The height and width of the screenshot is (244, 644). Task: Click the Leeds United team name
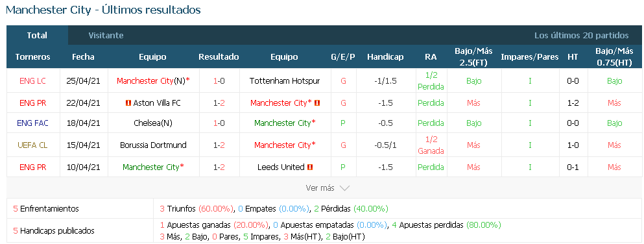[x=281, y=167]
